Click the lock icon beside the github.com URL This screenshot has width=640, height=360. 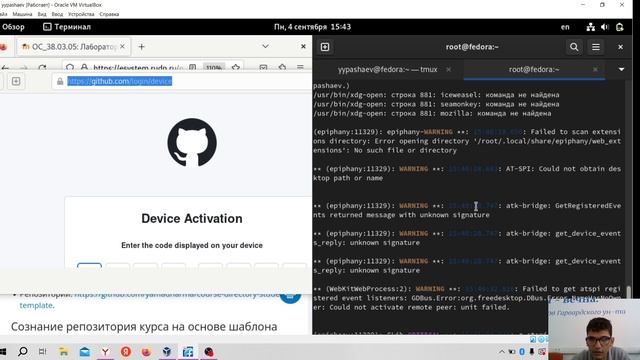60,82
